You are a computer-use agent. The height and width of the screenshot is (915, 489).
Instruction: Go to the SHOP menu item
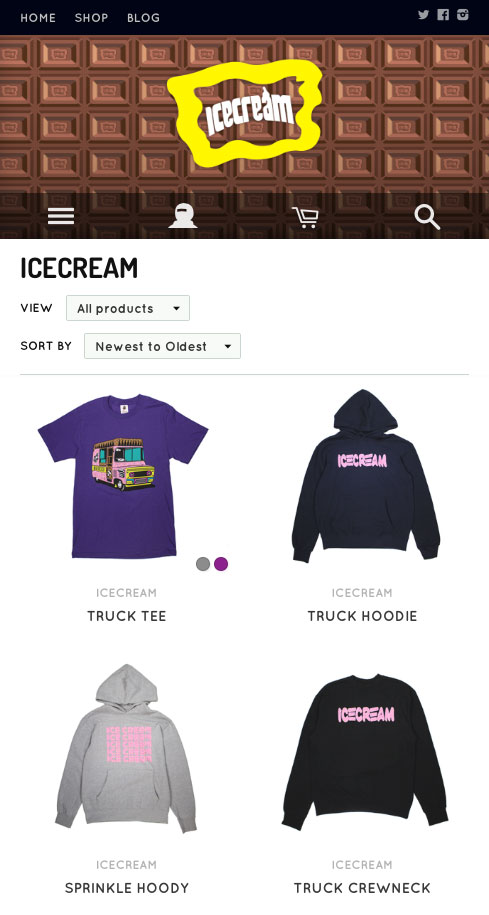coord(91,18)
